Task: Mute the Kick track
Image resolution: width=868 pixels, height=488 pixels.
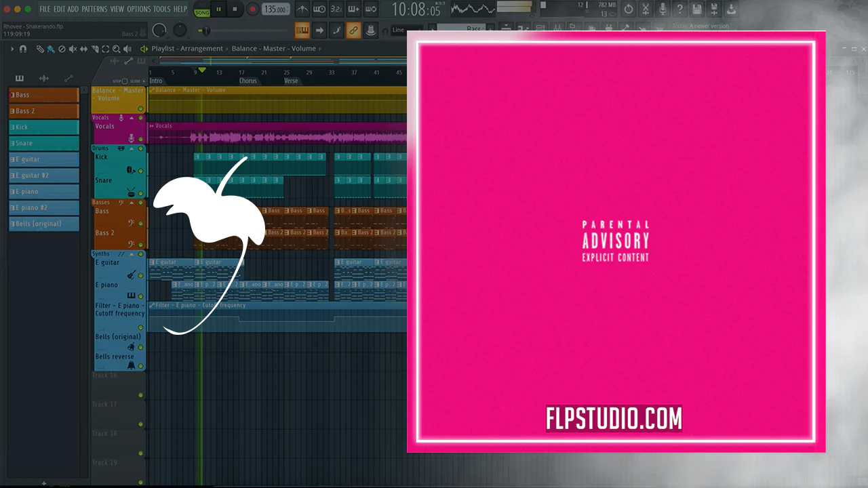Action: [x=141, y=171]
